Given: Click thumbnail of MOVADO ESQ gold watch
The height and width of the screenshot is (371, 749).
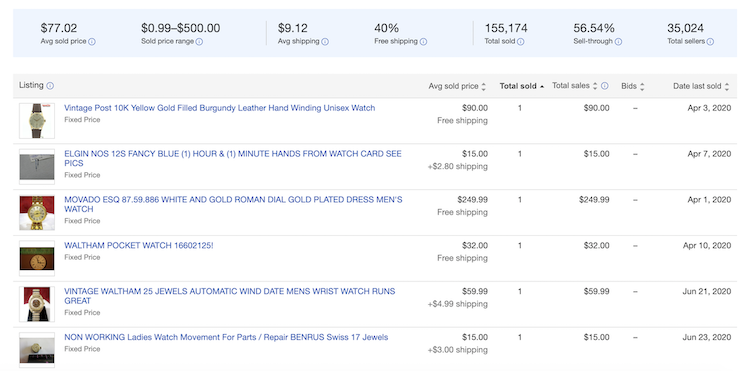Looking at the screenshot, I should click(x=37, y=212).
